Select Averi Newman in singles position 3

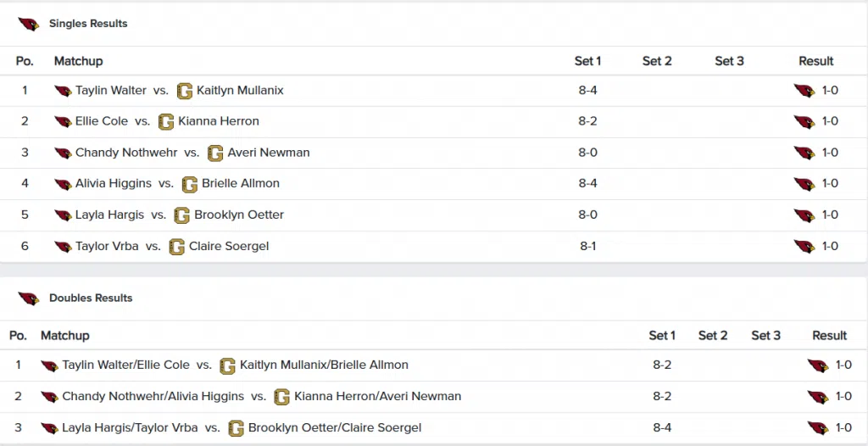pos(269,153)
